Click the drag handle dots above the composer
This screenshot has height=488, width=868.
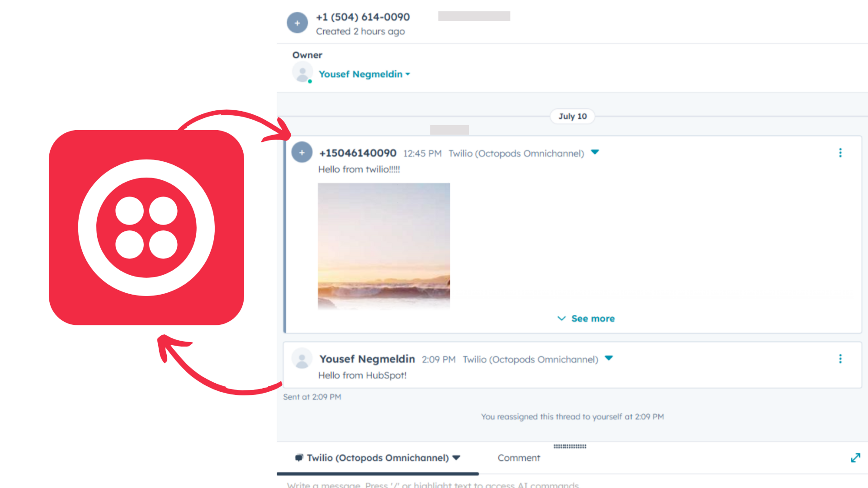(570, 447)
